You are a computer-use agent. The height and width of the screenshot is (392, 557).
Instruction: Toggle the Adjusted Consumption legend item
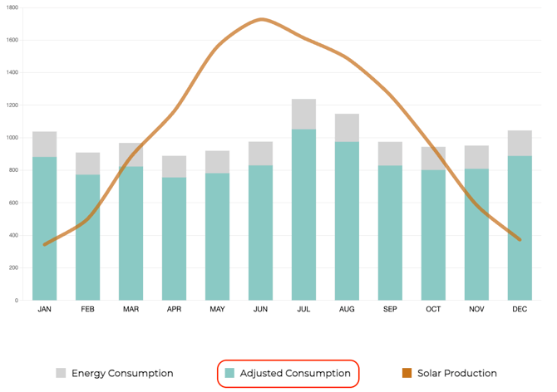pos(295,374)
